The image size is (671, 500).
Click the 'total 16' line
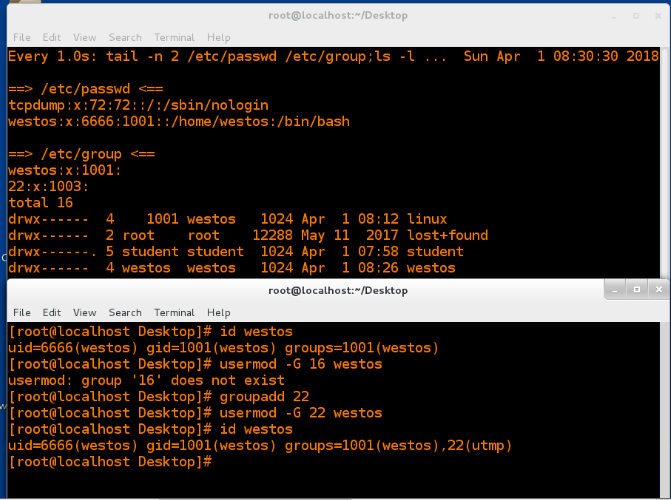41,203
